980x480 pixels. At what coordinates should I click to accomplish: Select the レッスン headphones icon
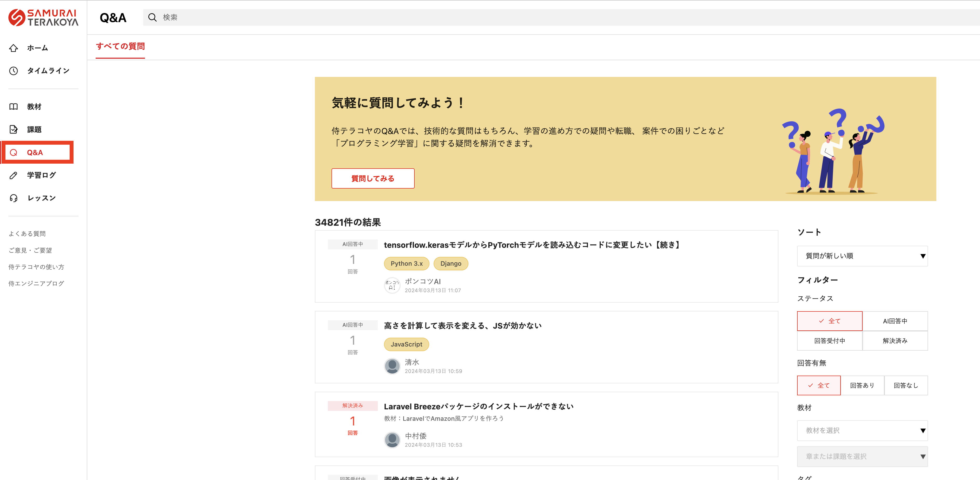pyautogui.click(x=14, y=198)
